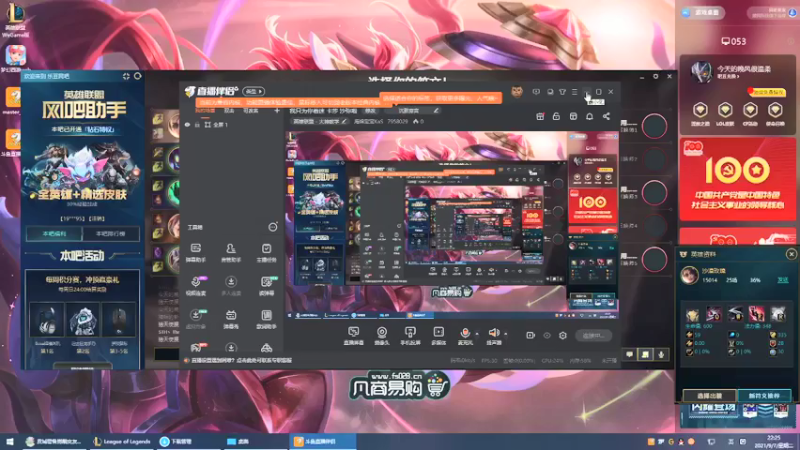Add a new scene with the plus icon
The width and height of the screenshot is (800, 450).
click(x=277, y=111)
